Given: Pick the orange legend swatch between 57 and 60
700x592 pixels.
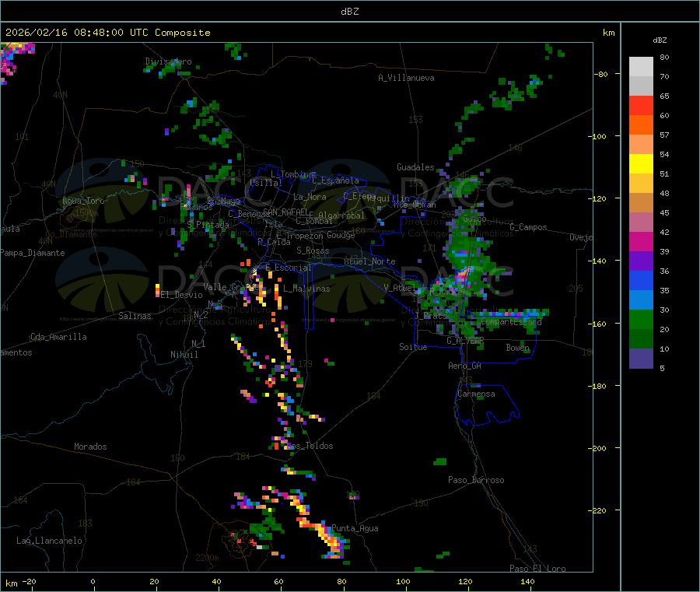Looking at the screenshot, I should click(x=641, y=125).
